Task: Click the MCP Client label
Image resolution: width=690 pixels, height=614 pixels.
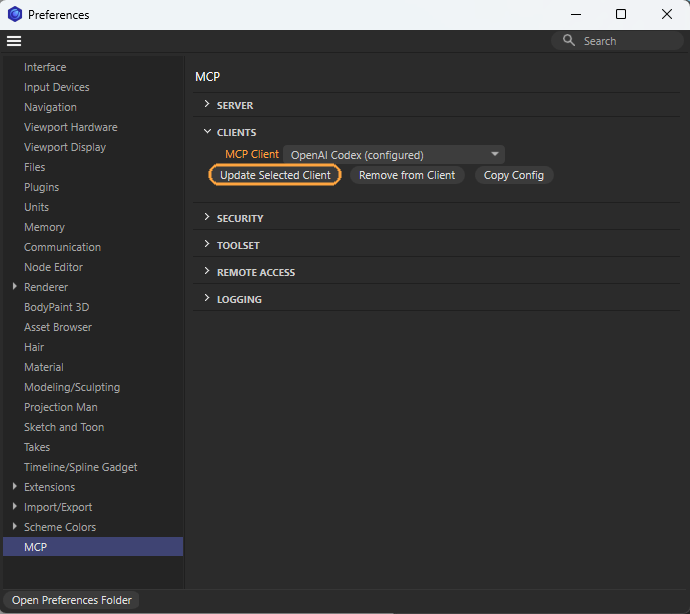Action: point(252,154)
